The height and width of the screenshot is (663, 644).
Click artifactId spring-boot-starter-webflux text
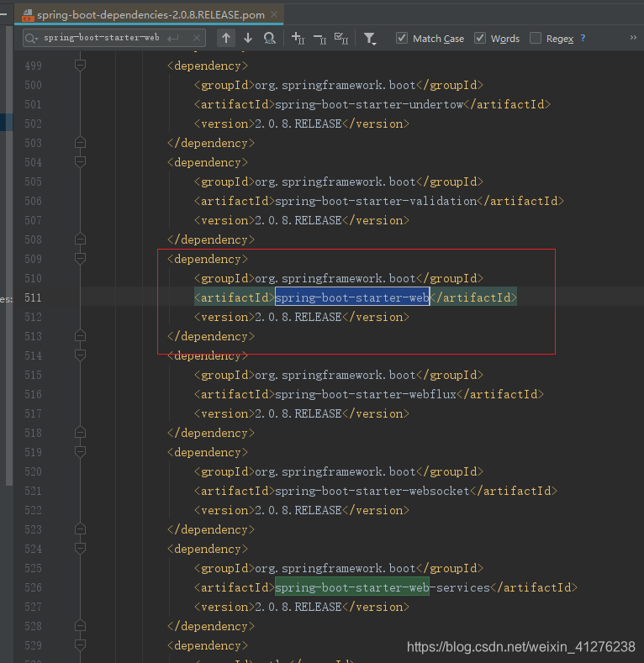[366, 394]
